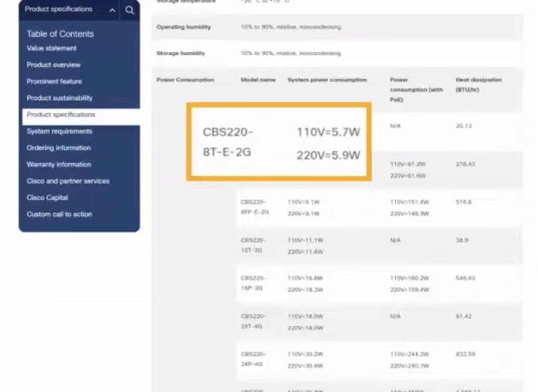Image resolution: width=538 pixels, height=392 pixels.
Task: Click the highlighted CBS220-8T-E-2G callout box
Action: [x=279, y=142]
